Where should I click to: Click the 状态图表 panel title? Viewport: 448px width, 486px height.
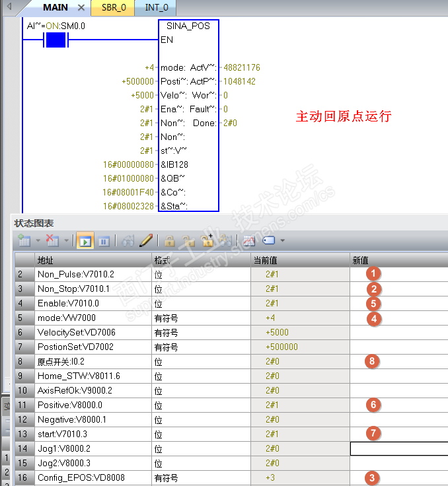pyautogui.click(x=34, y=223)
